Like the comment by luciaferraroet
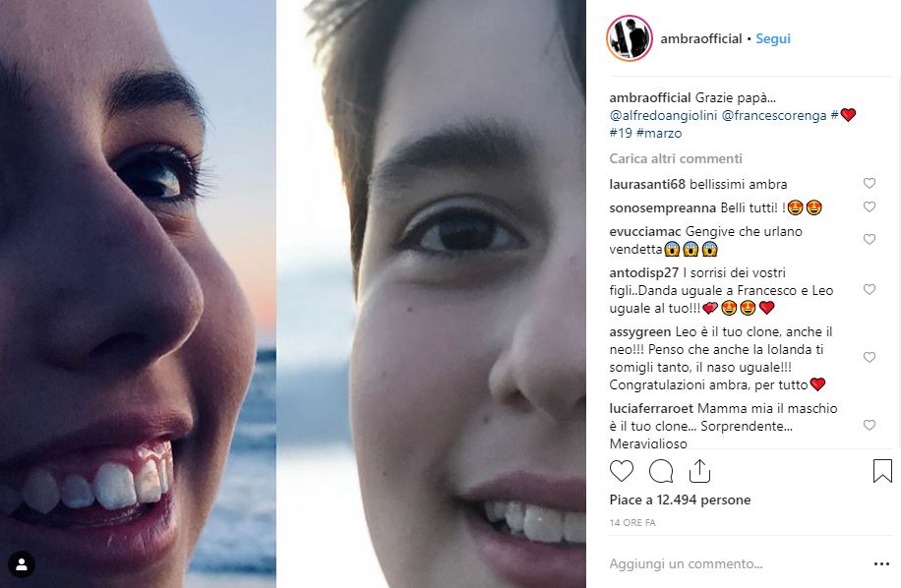Viewport: 901px width, 588px height. click(870, 426)
